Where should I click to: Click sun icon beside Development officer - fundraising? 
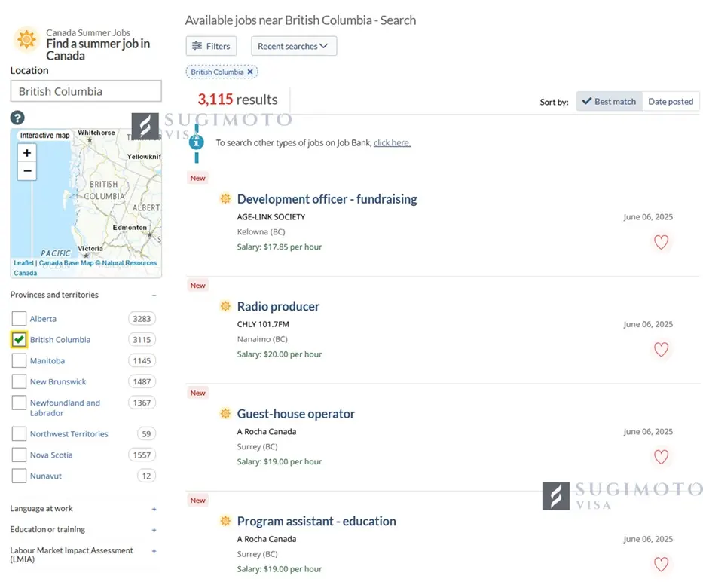point(225,199)
